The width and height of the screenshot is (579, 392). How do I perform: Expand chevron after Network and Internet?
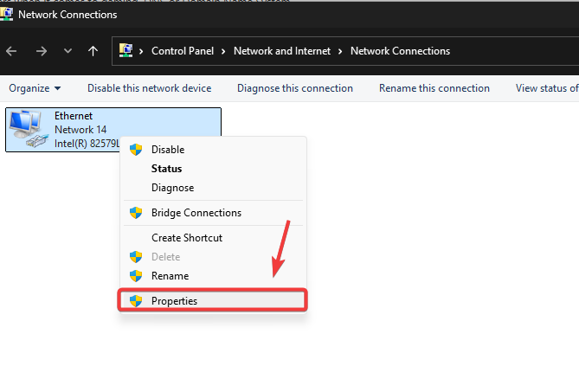click(x=341, y=51)
